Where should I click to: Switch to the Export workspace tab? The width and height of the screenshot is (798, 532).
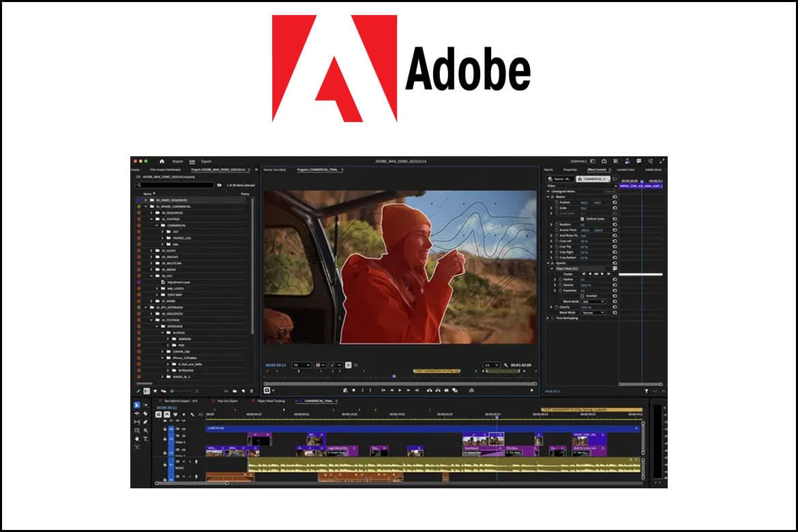[x=206, y=162]
